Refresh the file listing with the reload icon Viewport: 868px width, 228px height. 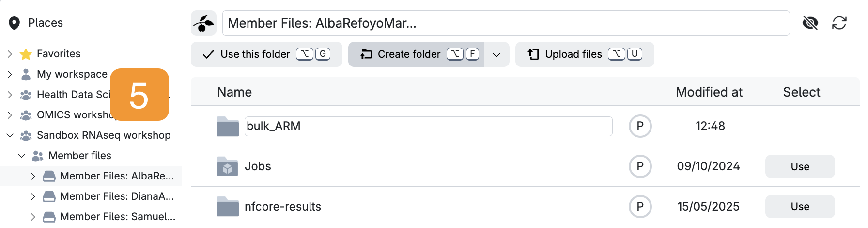(839, 23)
